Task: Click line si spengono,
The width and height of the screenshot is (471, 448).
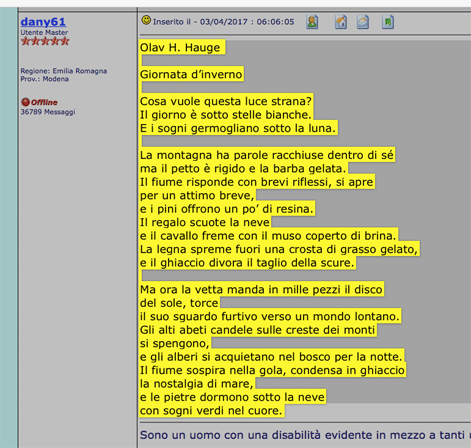Action: click(175, 343)
